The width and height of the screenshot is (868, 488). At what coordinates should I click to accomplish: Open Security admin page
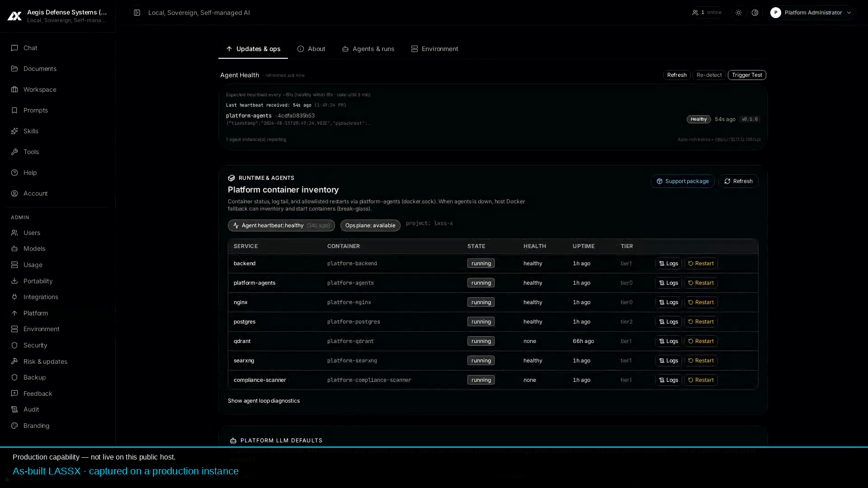tap(57, 345)
